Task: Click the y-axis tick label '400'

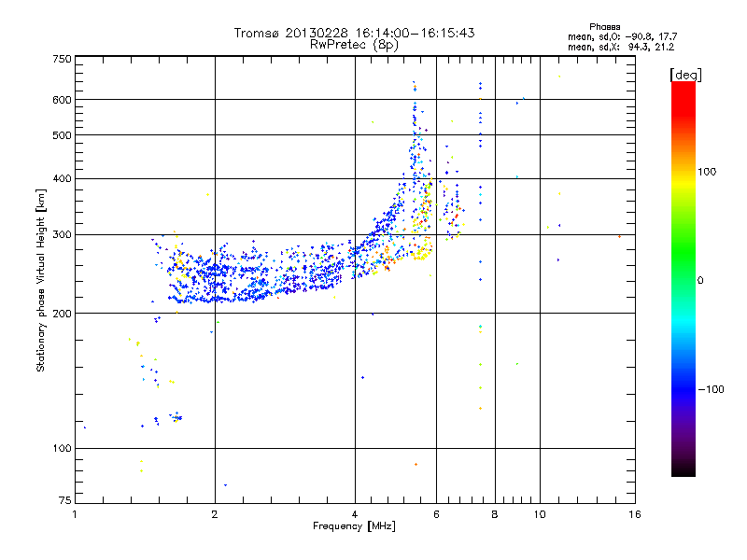Action: [x=62, y=179]
